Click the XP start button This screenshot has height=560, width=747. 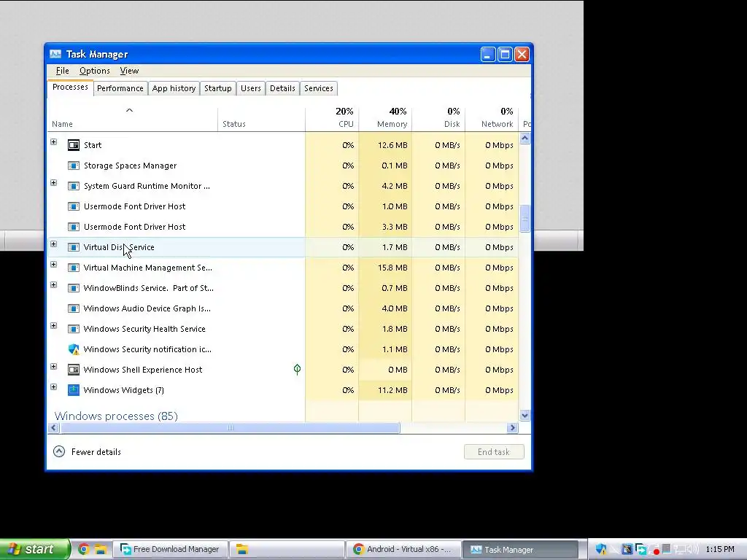point(34,550)
